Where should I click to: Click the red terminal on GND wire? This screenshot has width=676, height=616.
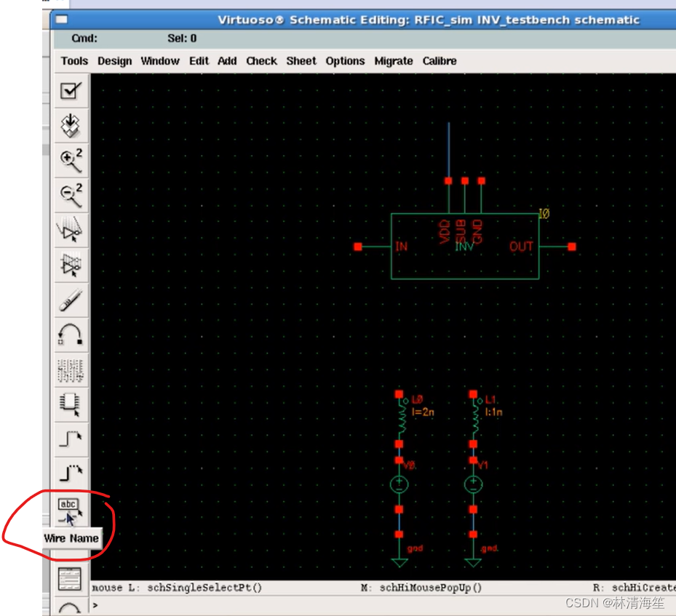coord(482,181)
